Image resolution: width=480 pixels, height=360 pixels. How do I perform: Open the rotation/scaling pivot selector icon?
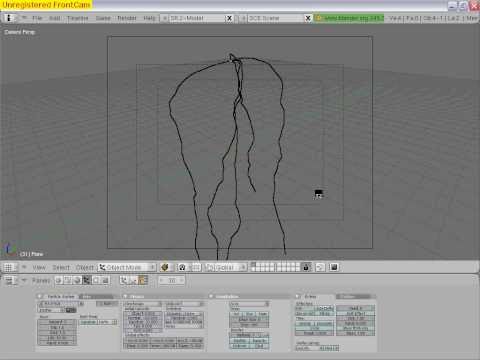(x=182, y=267)
